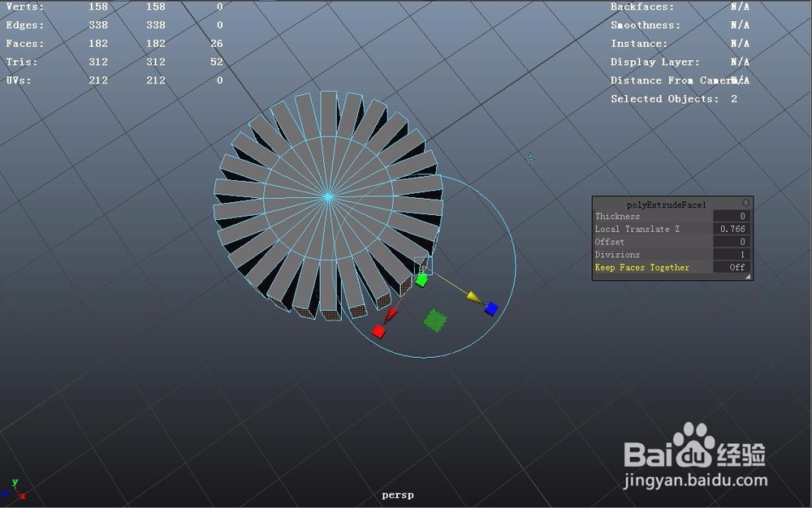
Task: Click the Backfaces: HUD label
Action: [642, 6]
